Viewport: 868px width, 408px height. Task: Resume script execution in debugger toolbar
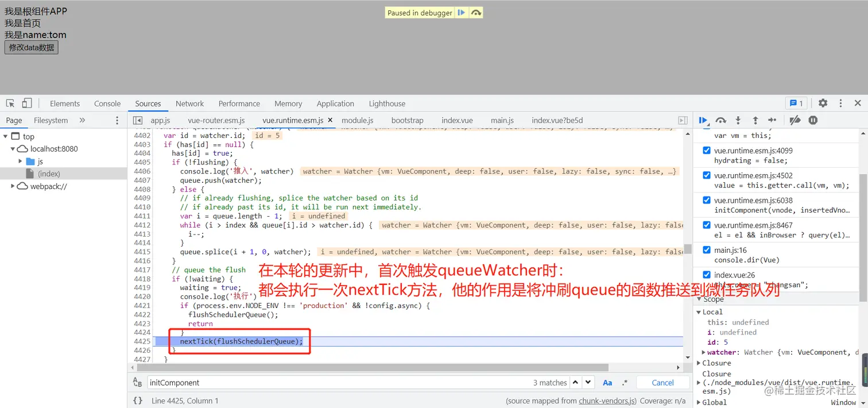703,120
